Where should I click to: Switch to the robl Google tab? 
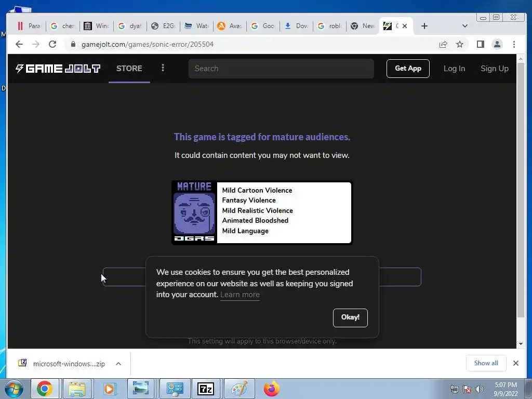[329, 26]
